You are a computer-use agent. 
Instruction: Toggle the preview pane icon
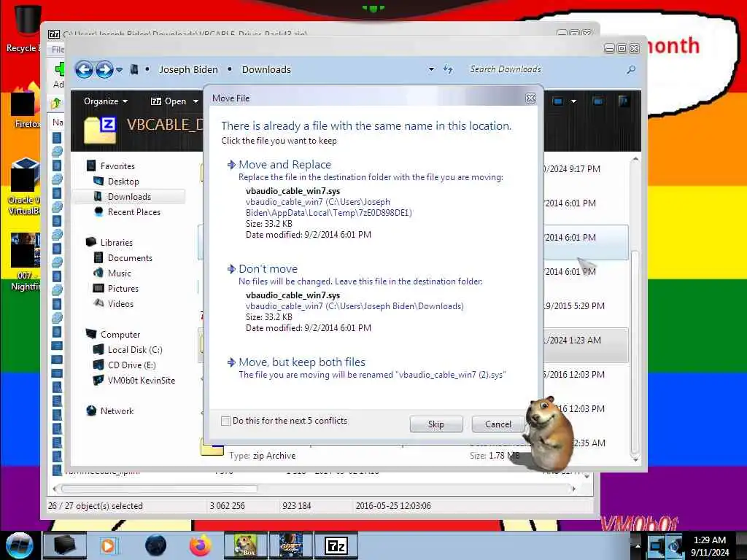pos(597,101)
